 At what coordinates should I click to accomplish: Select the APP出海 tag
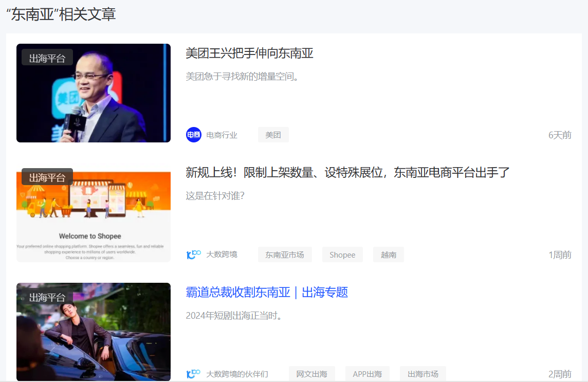(367, 374)
